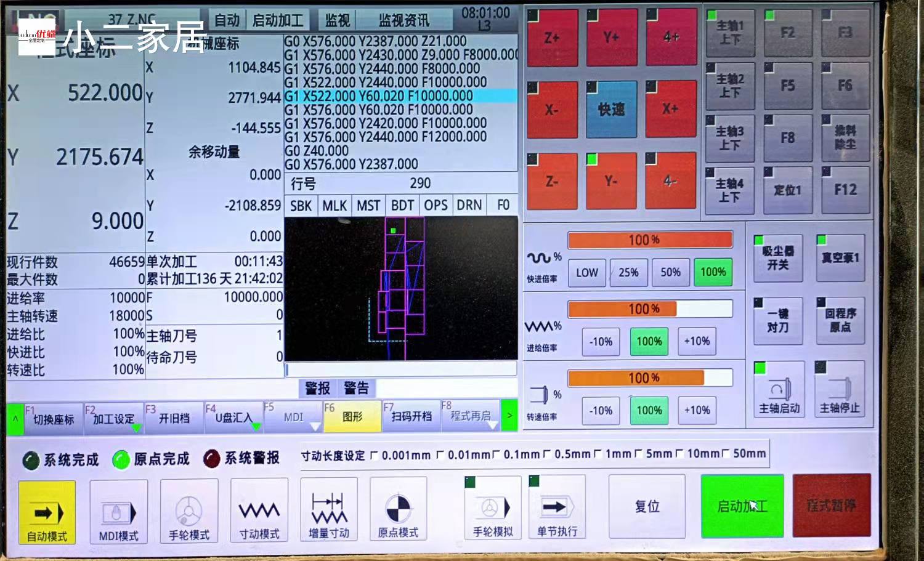Open the F4 U盘汇入 submenu
Image resolution: width=924 pixels, height=561 pixels.
234,418
